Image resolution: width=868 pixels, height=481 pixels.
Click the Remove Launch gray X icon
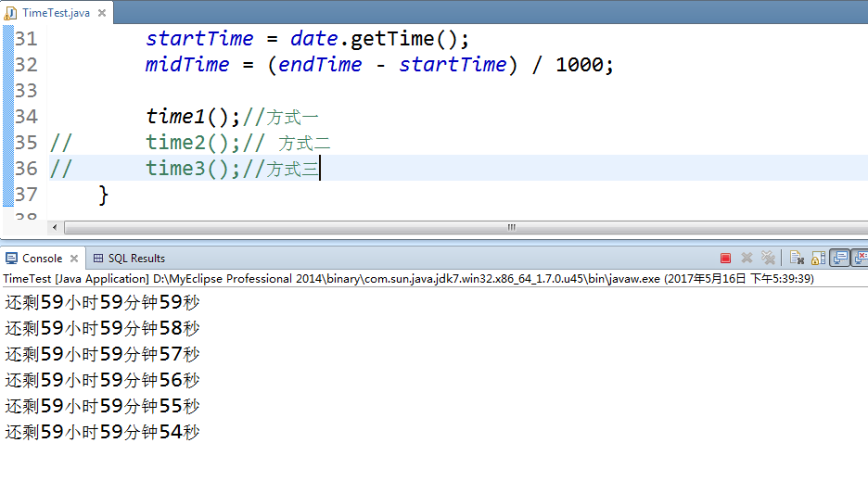747,259
